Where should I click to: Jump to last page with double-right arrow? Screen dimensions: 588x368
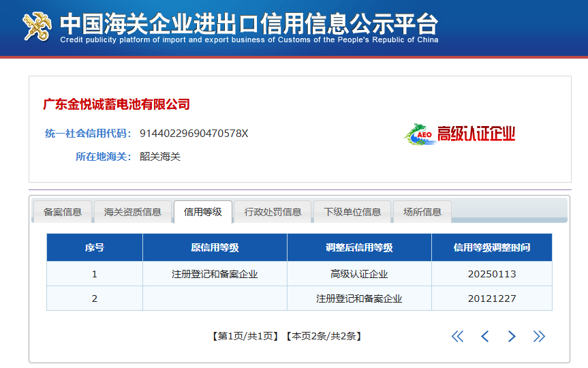539,336
